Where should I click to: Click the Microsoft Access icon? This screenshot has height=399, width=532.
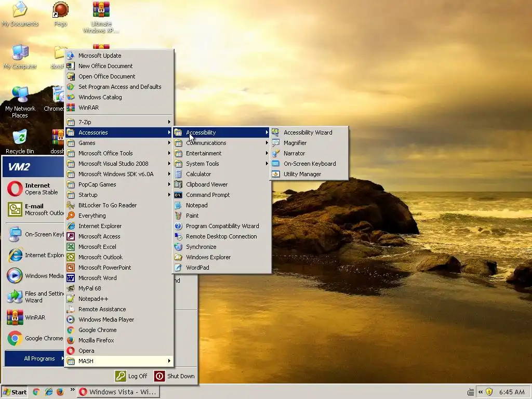71,236
